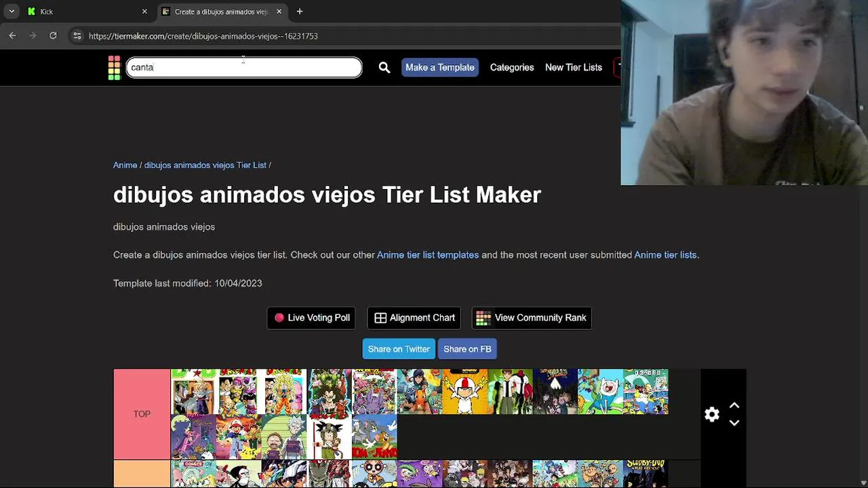
Task: Click the Alignment Chart grid icon
Action: pyautogui.click(x=380, y=318)
